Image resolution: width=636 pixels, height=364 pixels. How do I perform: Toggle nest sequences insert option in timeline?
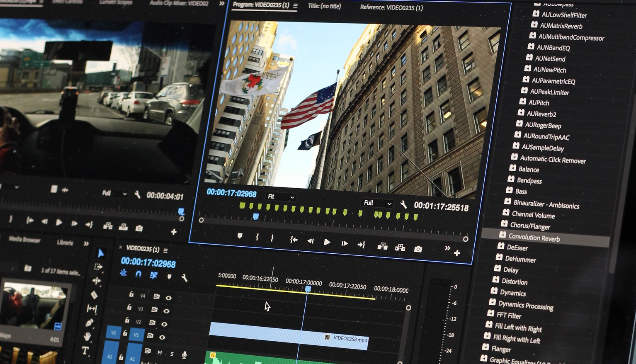(123, 273)
